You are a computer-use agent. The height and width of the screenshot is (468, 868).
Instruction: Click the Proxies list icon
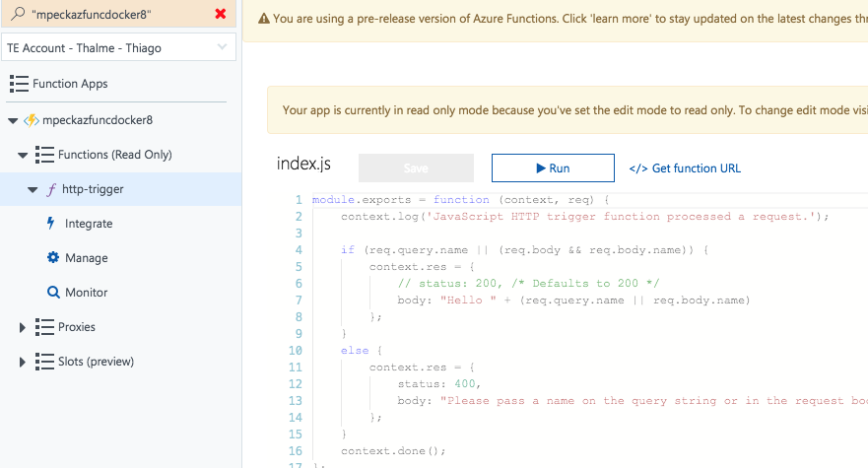coord(44,327)
